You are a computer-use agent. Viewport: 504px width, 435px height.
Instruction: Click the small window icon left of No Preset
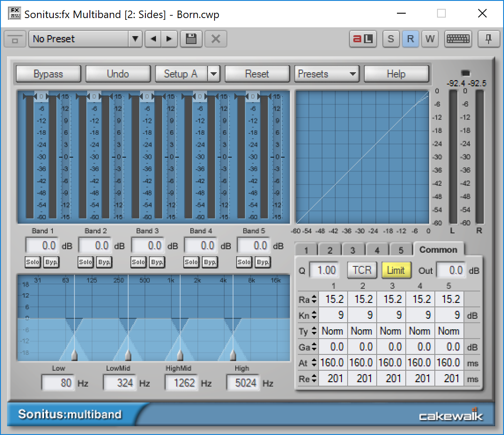[15, 39]
